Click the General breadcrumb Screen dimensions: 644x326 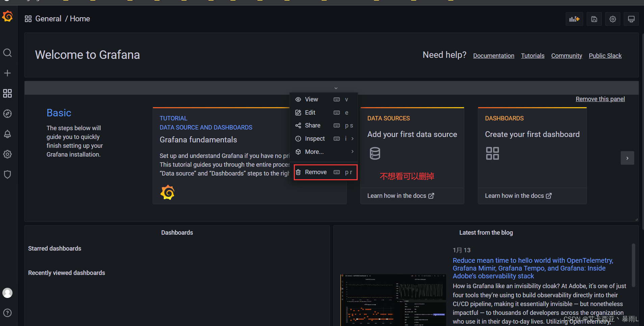[x=48, y=19]
